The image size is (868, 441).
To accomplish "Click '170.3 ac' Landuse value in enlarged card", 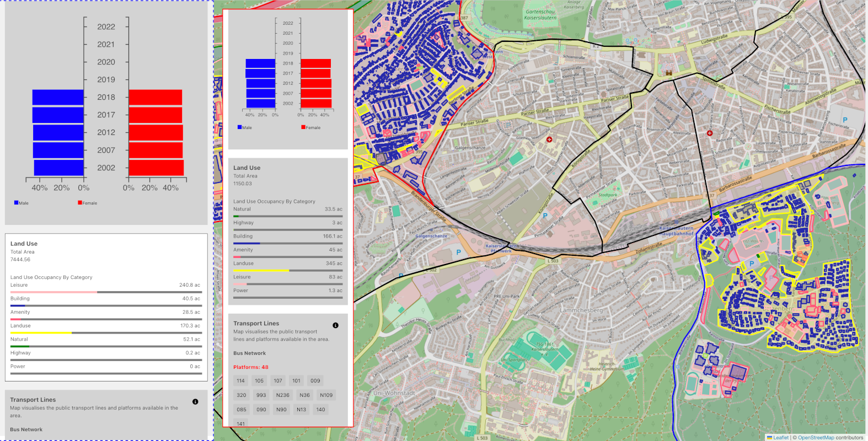I will pyautogui.click(x=190, y=326).
